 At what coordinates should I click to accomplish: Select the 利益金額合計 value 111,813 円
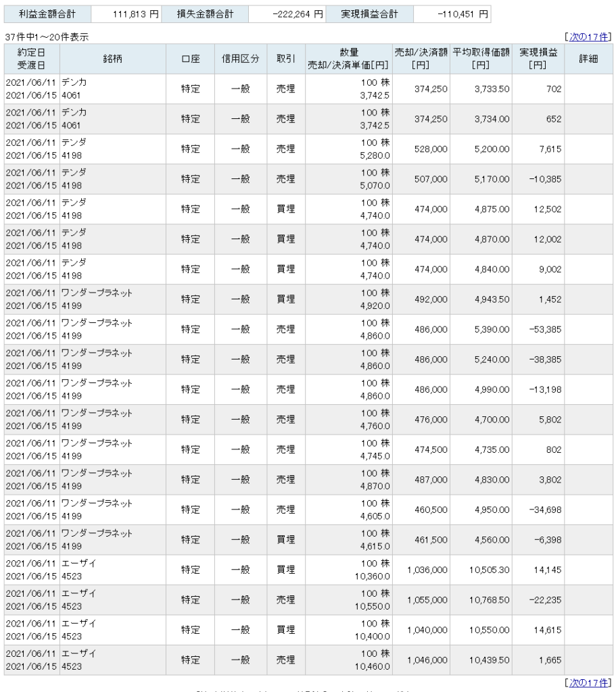click(x=135, y=14)
